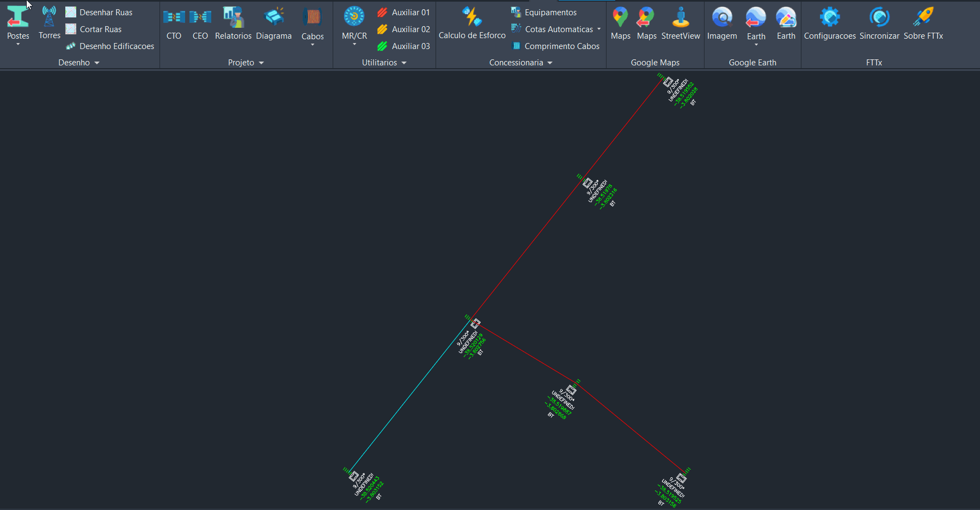Expand the Cotas Automaticas dropdown
Viewport: 980px width, 510px height.
pos(599,29)
